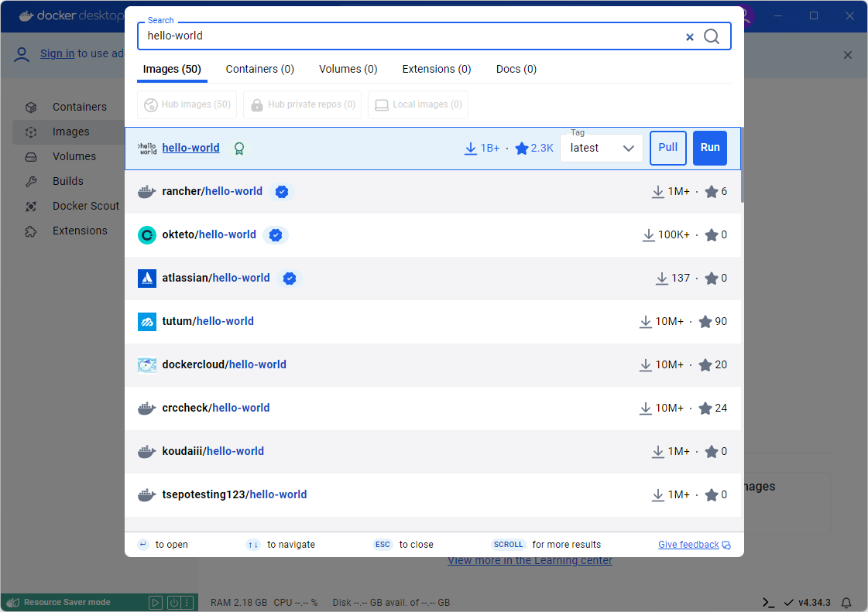Switch to the Docs (0) tab
Screen dimensions: 868x612
[x=516, y=69]
